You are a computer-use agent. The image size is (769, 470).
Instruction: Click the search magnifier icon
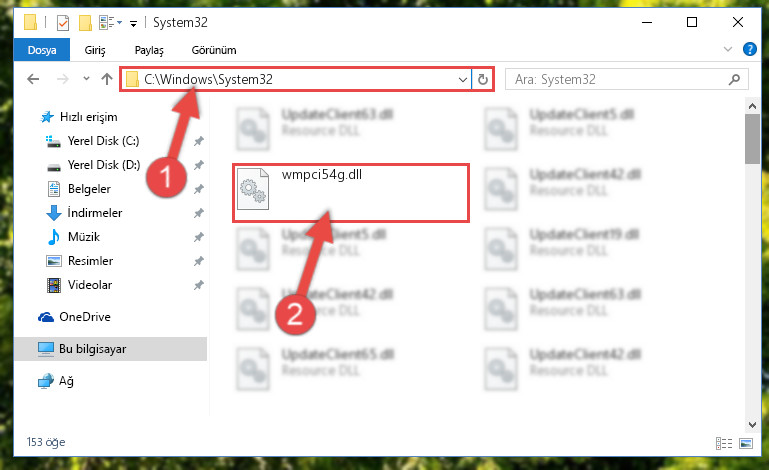coord(734,79)
